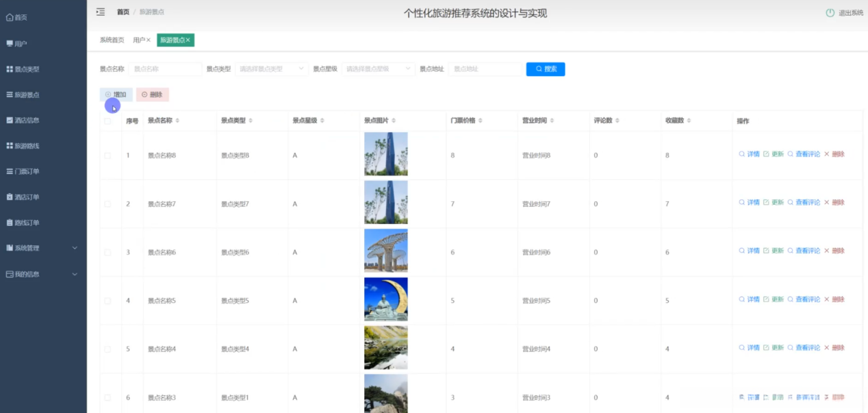Image resolution: width=868 pixels, height=413 pixels.
Task: Switch to the 系统首页 tab
Action: pos(112,40)
